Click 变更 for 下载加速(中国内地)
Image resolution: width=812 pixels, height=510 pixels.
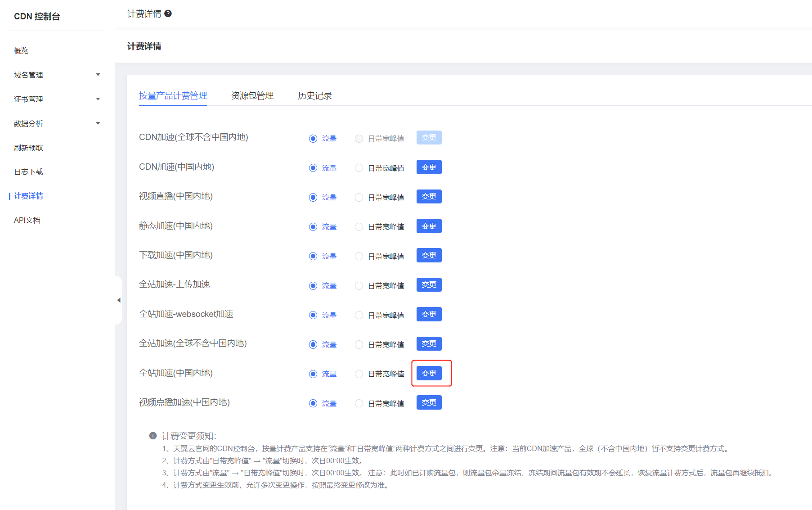coord(429,255)
